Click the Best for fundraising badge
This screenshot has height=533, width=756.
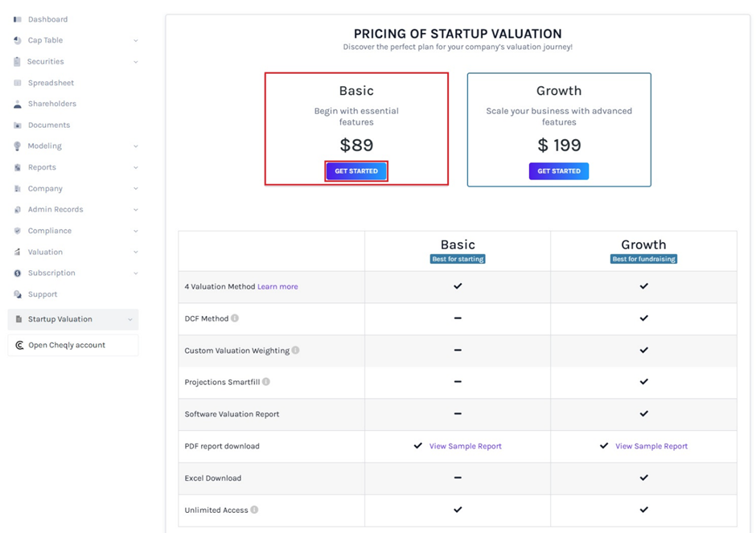[x=643, y=259]
